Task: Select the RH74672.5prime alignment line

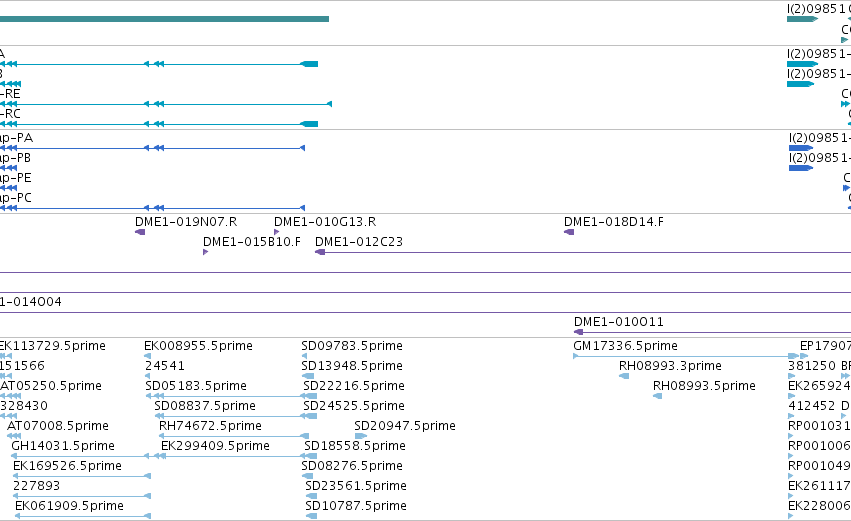Action: (234, 436)
